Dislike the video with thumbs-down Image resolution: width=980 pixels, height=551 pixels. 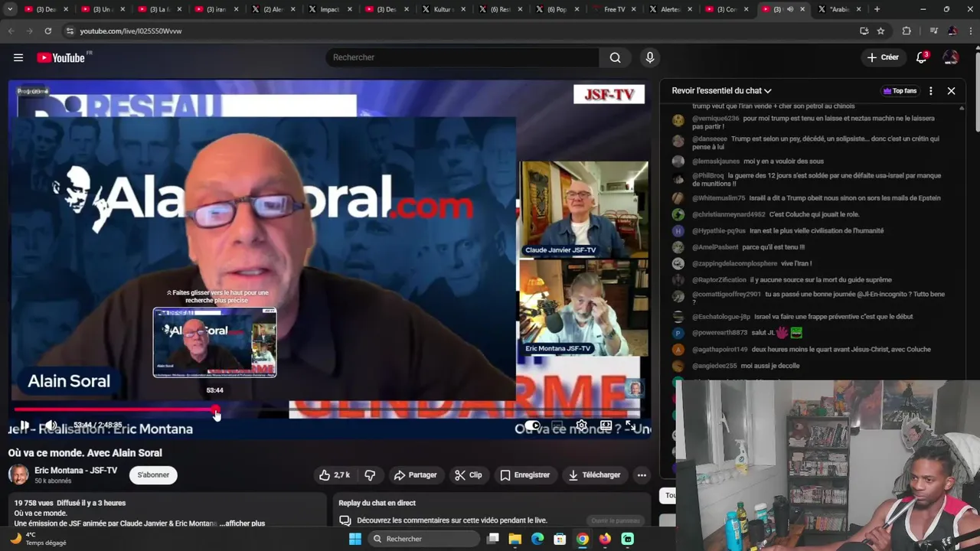(x=370, y=475)
